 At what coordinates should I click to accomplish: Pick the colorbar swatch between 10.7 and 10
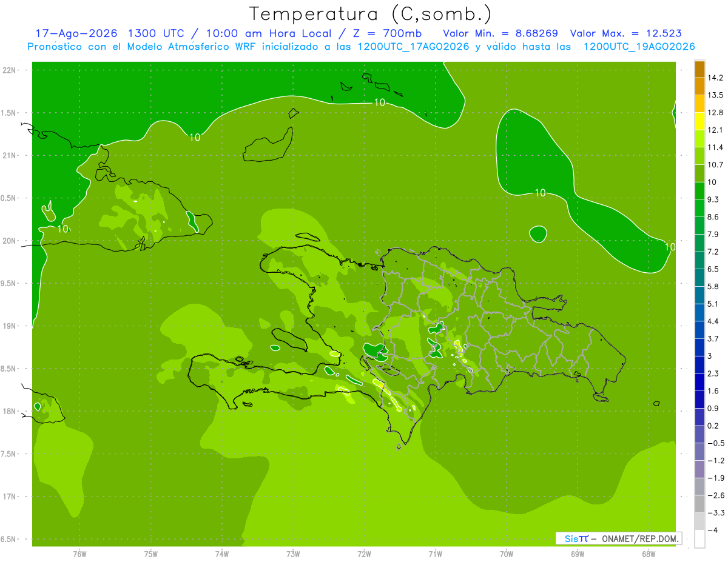[699, 173]
